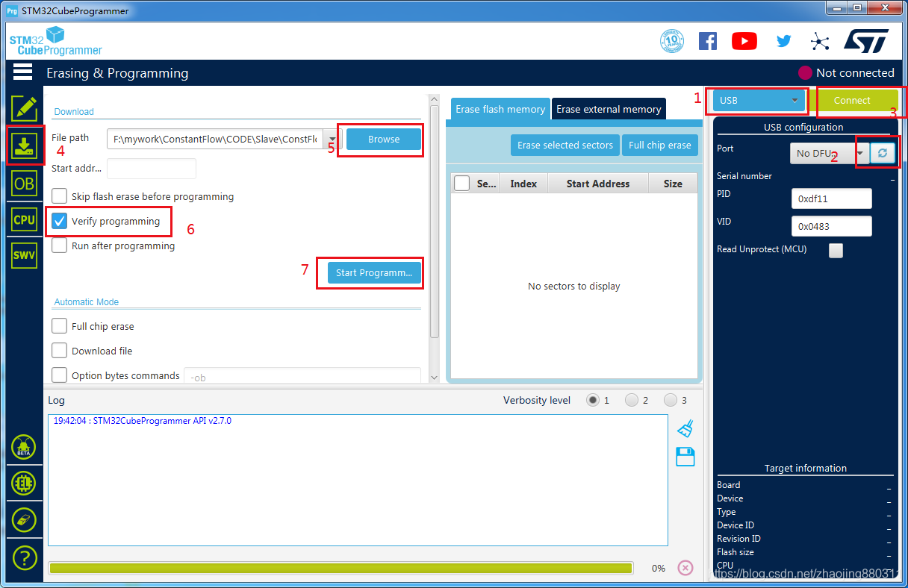Image resolution: width=908 pixels, height=588 pixels.
Task: Click Start Programming button
Action: point(374,272)
